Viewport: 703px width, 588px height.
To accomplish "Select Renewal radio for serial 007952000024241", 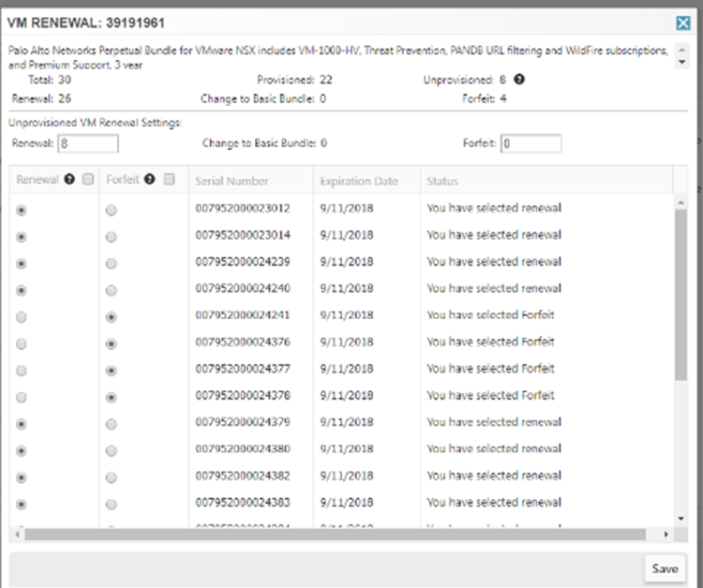I will (x=22, y=318).
